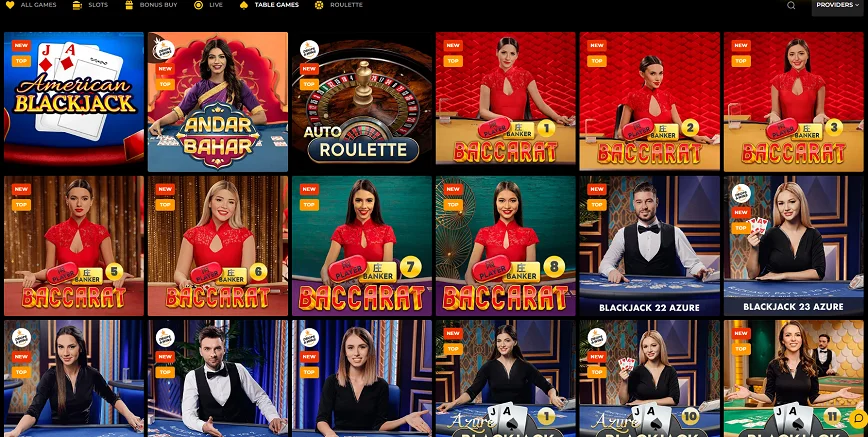Click the Slots category icon

tap(77, 5)
